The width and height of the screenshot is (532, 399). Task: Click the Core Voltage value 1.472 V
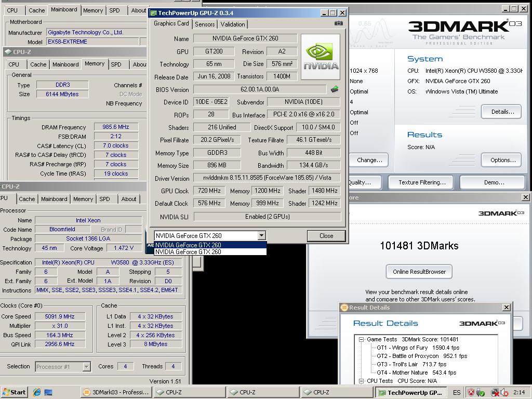point(124,248)
